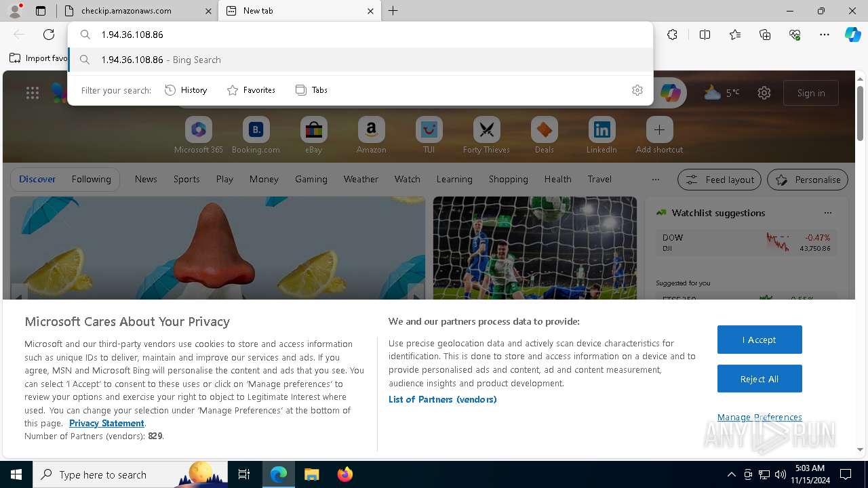Screen dimensions: 868x488
Task: Select the Gaming feed category
Action: click(311, 179)
